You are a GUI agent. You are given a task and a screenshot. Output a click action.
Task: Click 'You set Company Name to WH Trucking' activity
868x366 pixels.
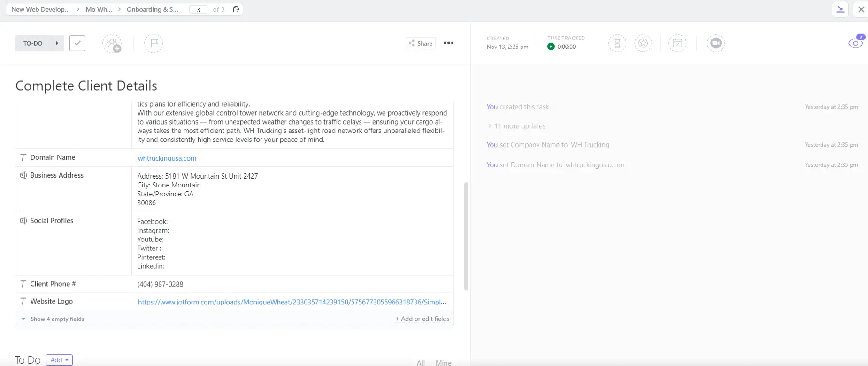click(548, 145)
